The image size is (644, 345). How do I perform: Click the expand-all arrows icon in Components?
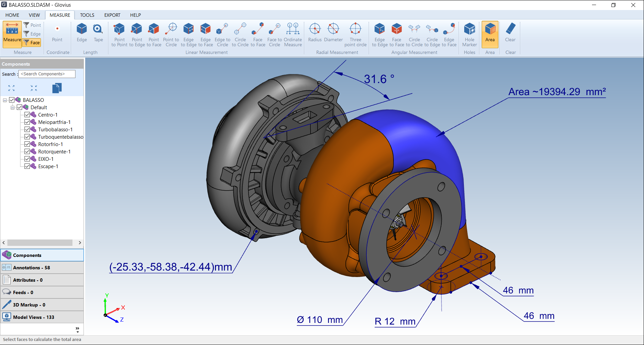pyautogui.click(x=11, y=88)
